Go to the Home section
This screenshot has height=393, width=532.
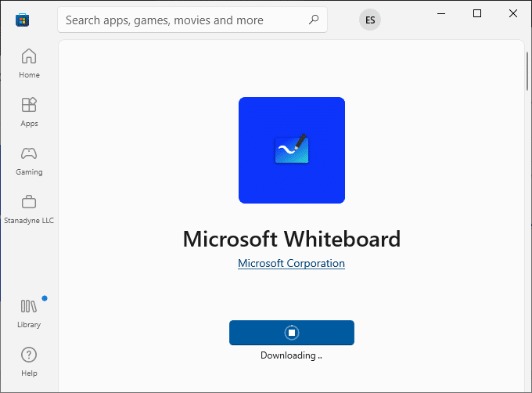pos(29,63)
